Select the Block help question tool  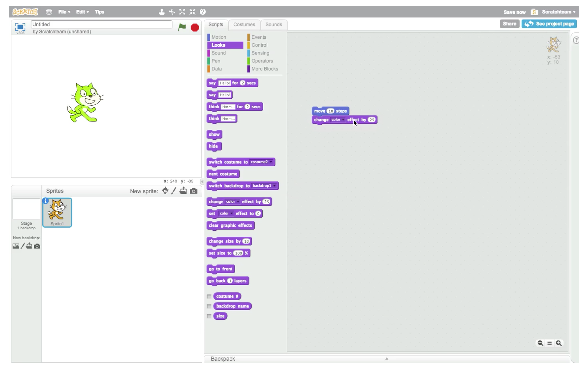[203, 12]
